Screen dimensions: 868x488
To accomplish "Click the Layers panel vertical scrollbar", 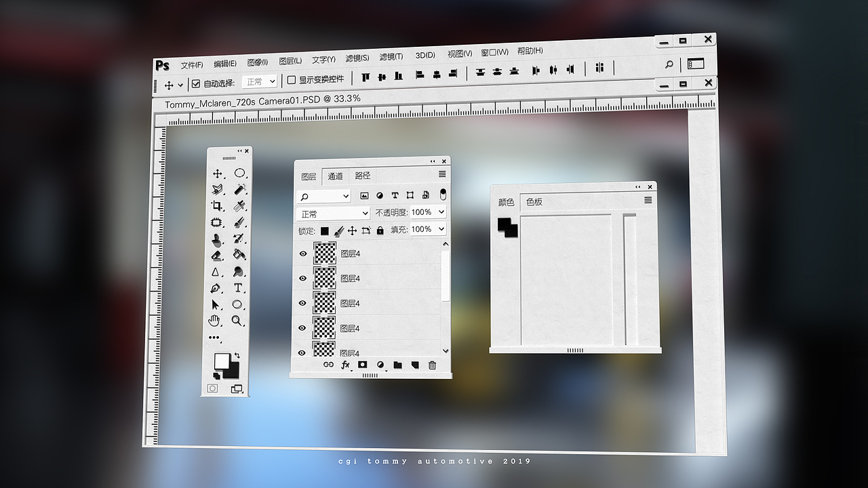I will (446, 277).
